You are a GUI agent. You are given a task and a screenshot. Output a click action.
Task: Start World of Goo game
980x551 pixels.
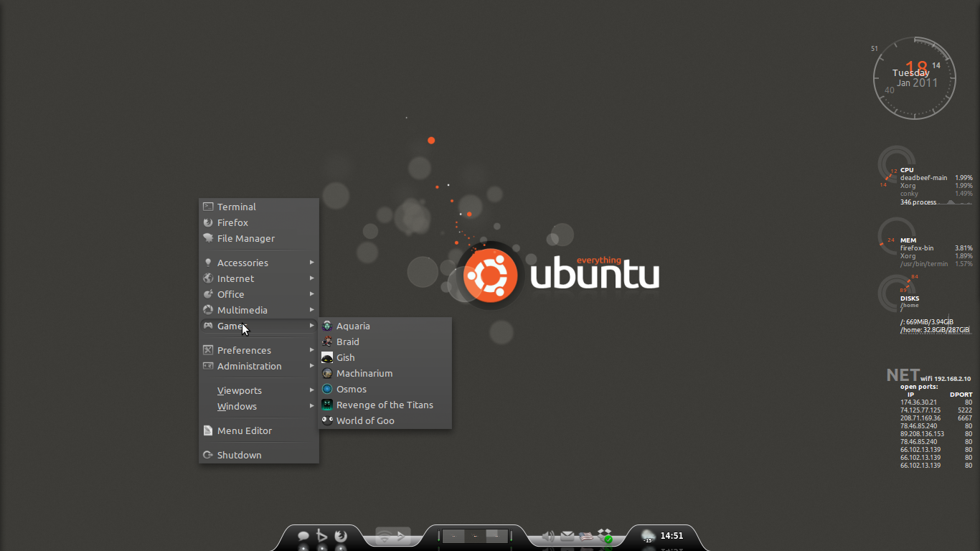(385, 420)
